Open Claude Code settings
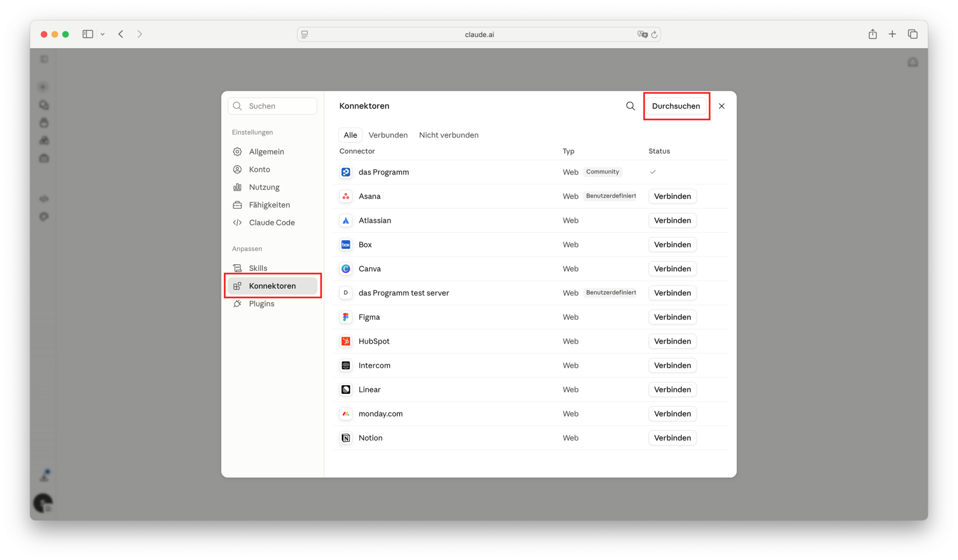Image resolution: width=958 pixels, height=560 pixels. [272, 222]
